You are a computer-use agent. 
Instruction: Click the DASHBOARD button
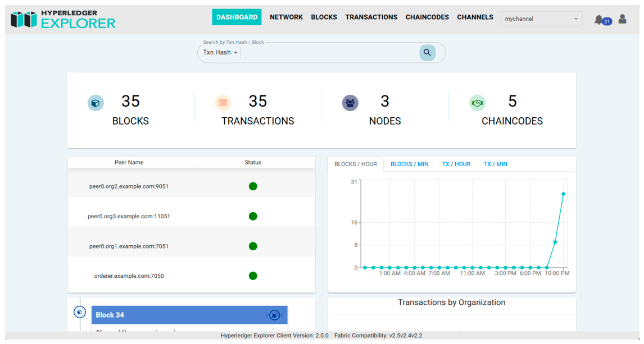tap(237, 17)
